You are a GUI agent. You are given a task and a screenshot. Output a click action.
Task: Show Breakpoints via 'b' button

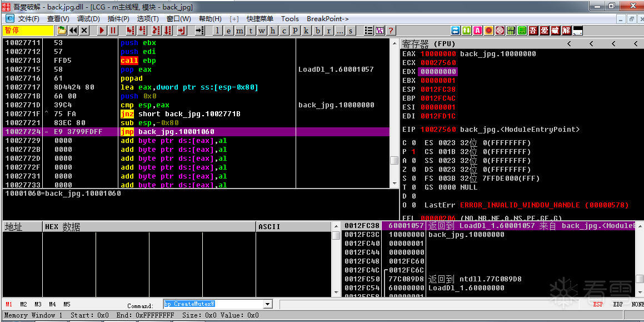317,31
